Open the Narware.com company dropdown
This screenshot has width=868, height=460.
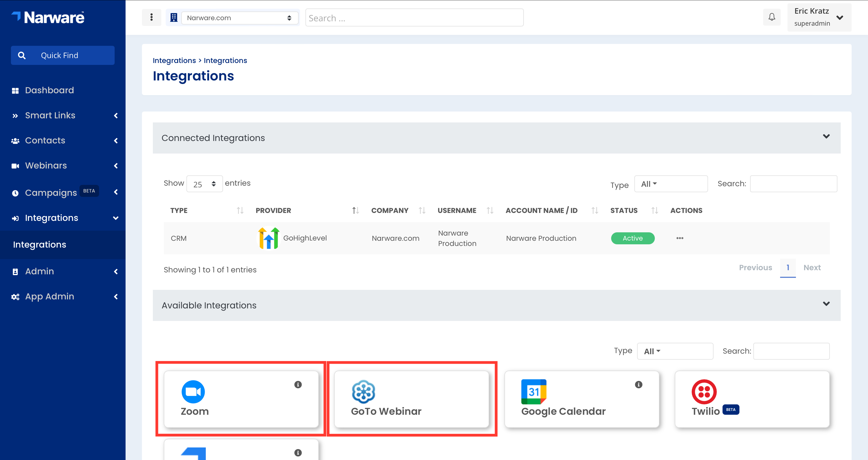tap(240, 18)
